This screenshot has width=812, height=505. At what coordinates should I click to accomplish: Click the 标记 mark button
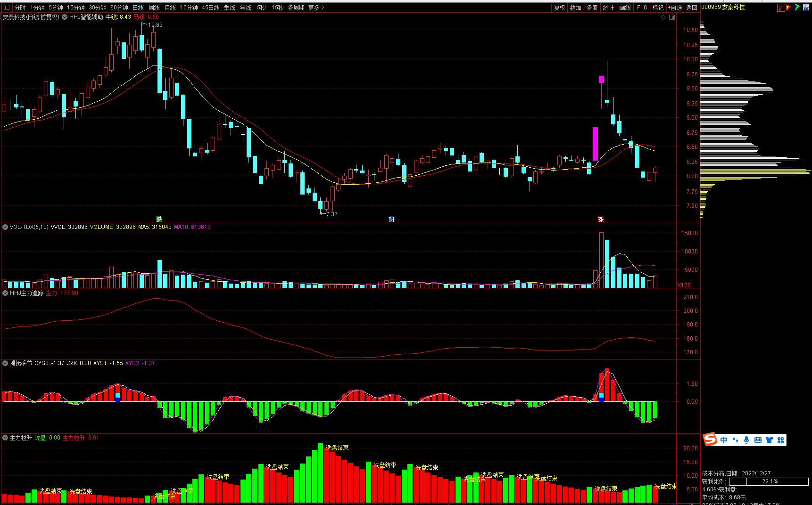(x=658, y=8)
